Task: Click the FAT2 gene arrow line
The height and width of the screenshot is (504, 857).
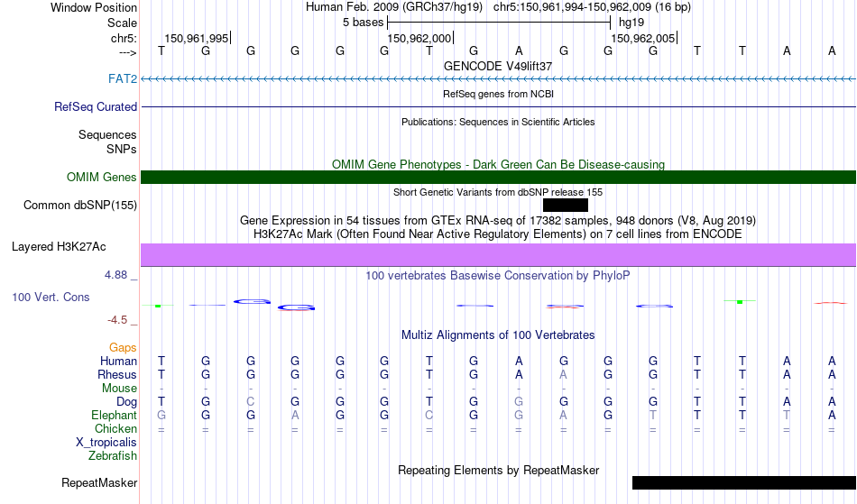Action: pyautogui.click(x=499, y=79)
